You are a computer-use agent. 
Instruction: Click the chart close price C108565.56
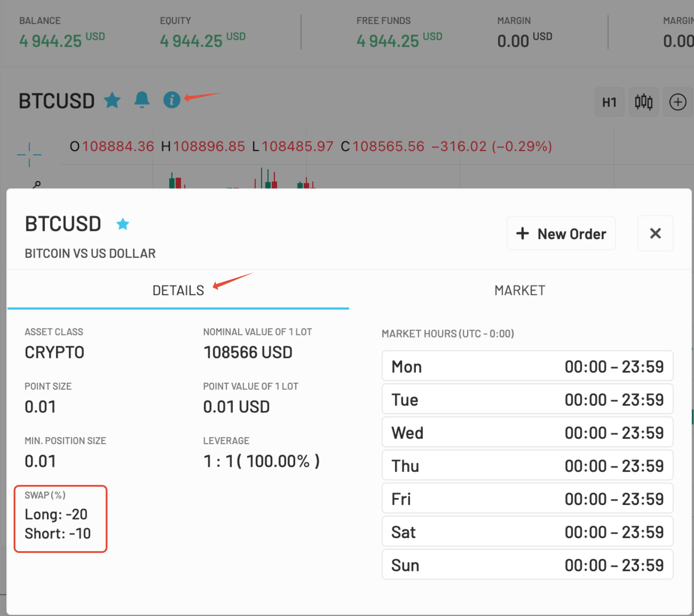(x=382, y=147)
